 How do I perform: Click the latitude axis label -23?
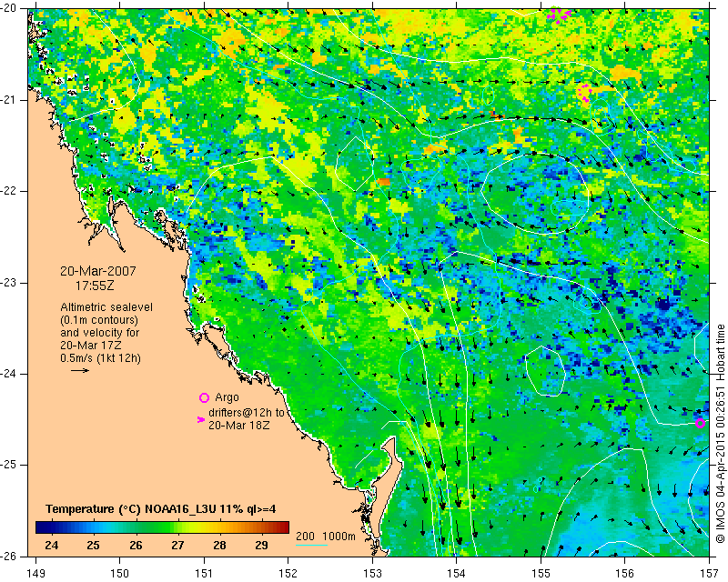(x=8, y=283)
